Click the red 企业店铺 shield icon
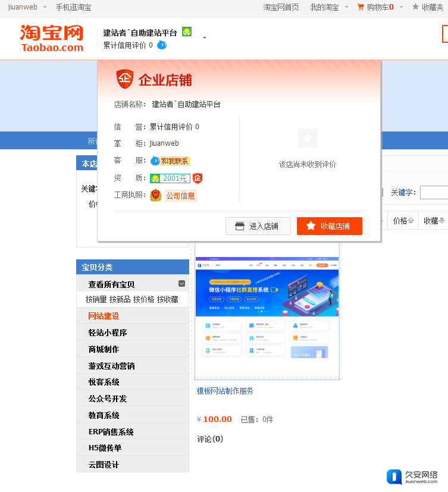 (x=125, y=79)
